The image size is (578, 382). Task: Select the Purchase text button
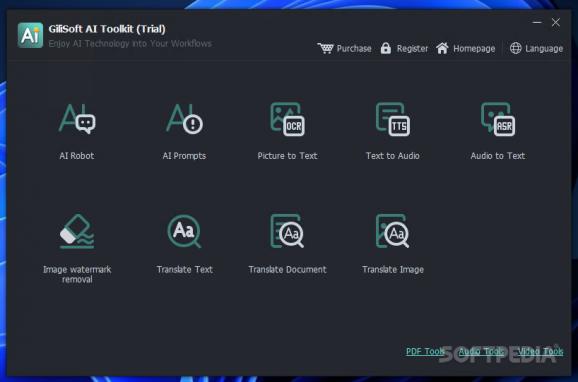354,48
